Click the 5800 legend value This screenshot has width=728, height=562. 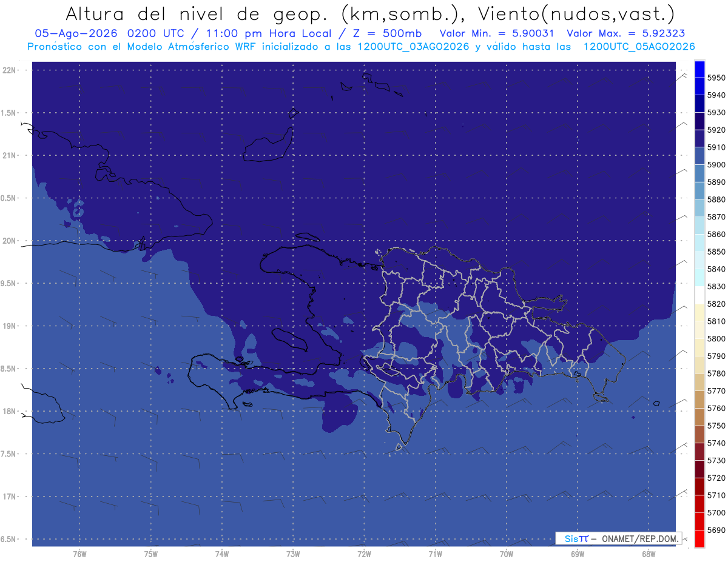(716, 338)
